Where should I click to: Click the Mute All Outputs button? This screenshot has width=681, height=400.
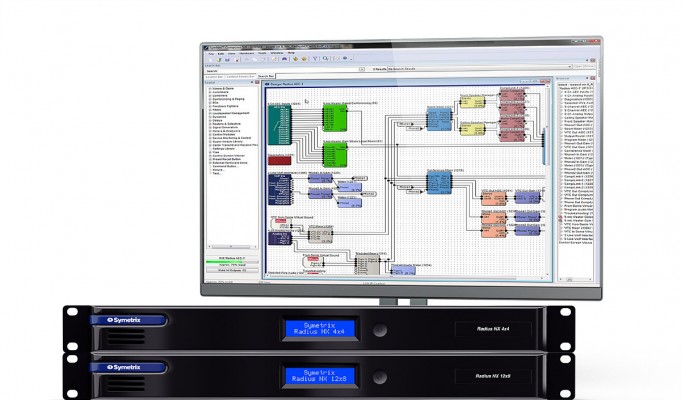coord(232,270)
